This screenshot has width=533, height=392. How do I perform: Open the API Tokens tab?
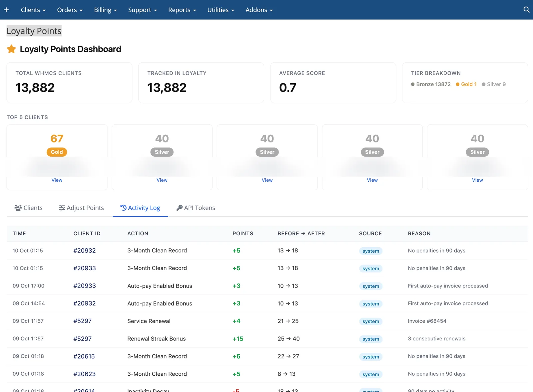196,208
